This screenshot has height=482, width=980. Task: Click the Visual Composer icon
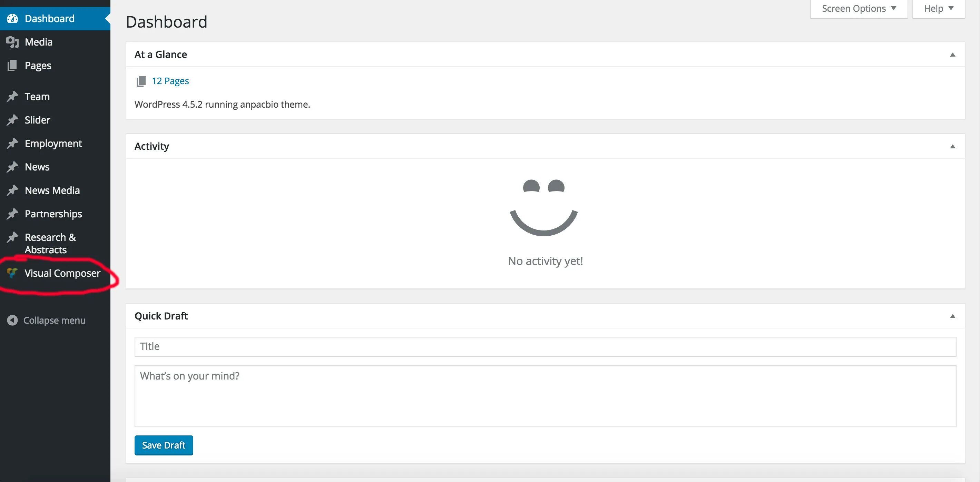[11, 273]
